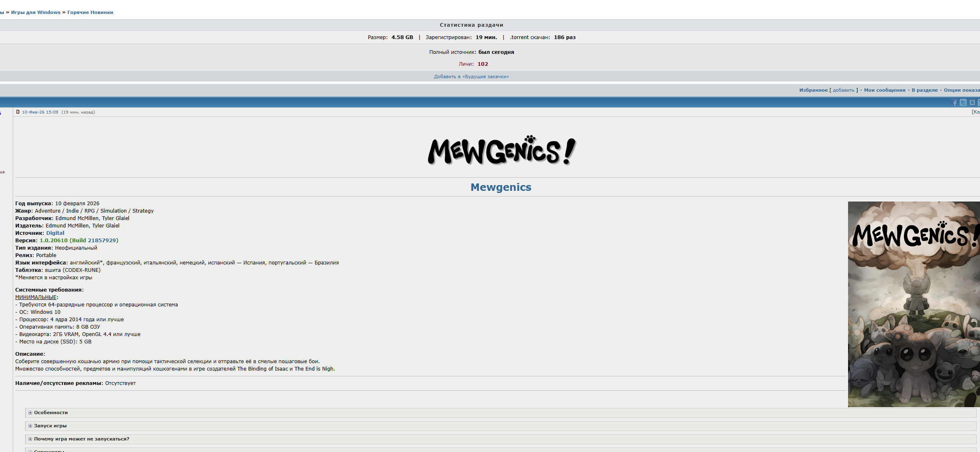The height and width of the screenshot is (452, 980).
Task: Click the post document icon beside date
Action: [x=18, y=112]
